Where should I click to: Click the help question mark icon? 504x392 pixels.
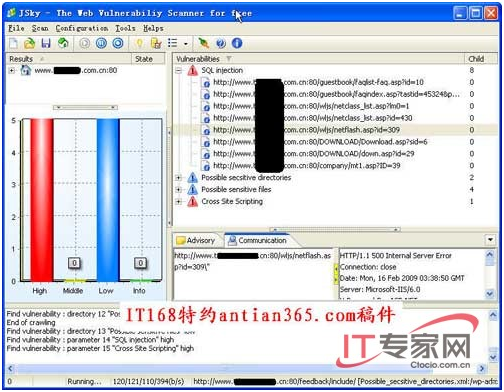(220, 43)
